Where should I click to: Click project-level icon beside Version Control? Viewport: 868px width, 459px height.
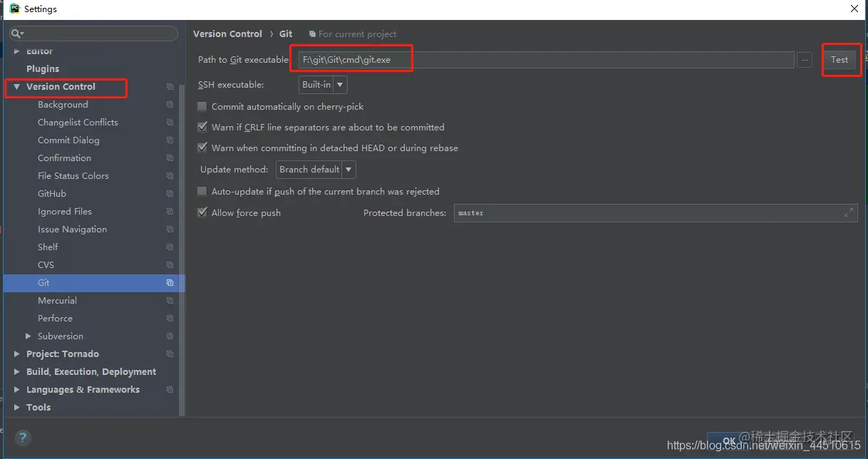pos(170,87)
